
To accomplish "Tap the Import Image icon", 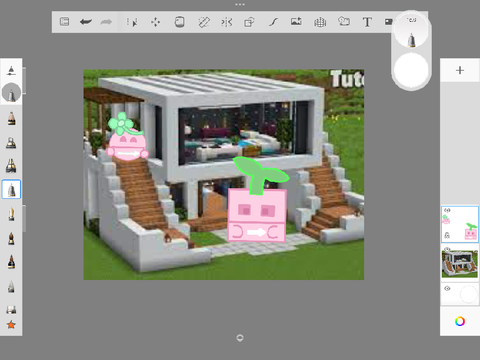I will (x=296, y=22).
